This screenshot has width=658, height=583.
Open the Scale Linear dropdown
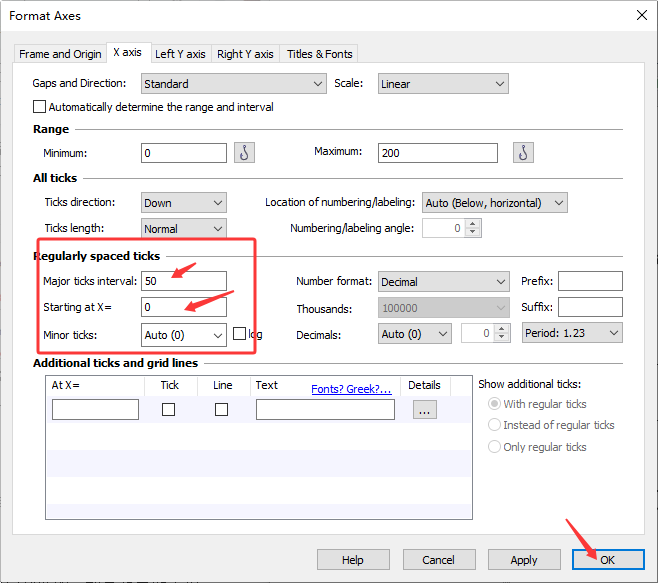pos(443,84)
